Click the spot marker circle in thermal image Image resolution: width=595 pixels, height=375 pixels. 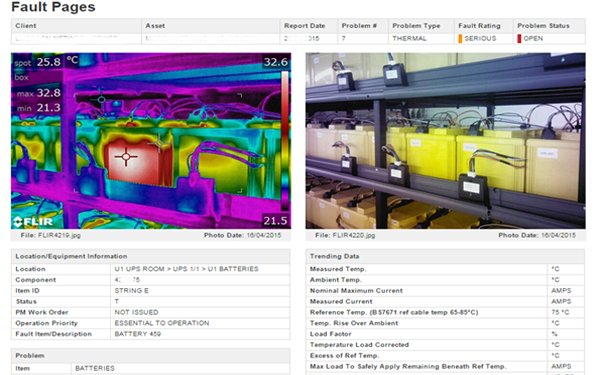click(x=101, y=99)
